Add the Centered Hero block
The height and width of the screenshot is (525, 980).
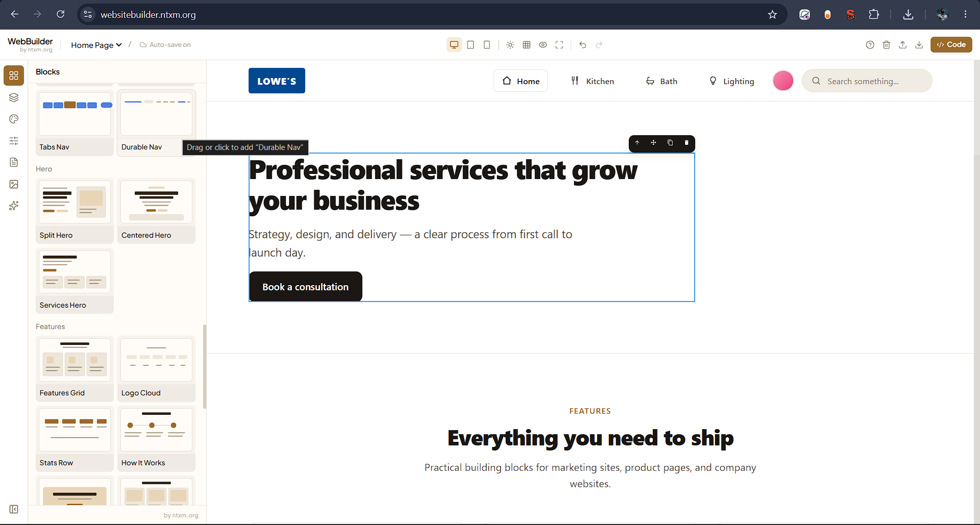[x=157, y=211]
